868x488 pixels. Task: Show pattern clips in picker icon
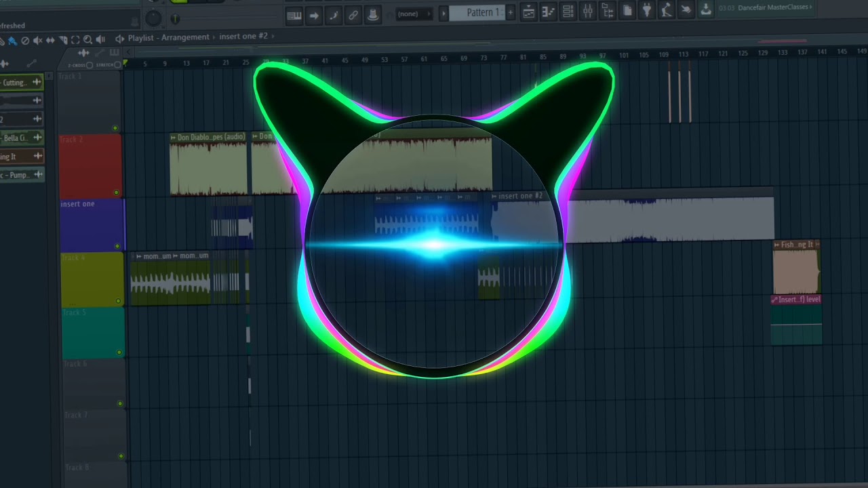click(114, 52)
